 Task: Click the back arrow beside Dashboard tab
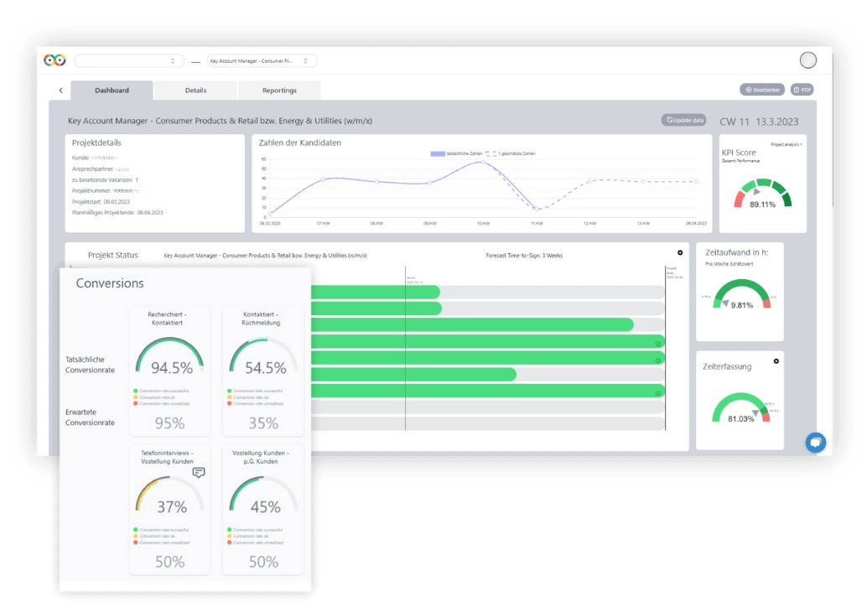click(60, 91)
